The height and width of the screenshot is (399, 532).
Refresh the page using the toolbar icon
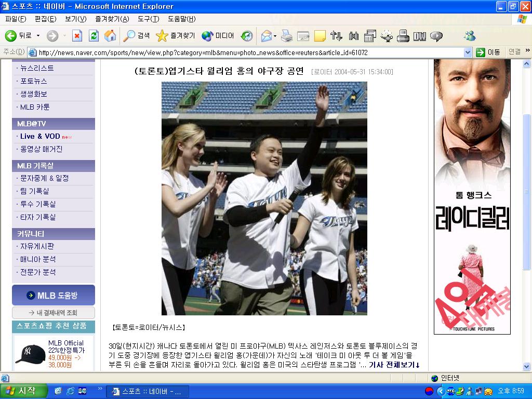click(x=94, y=36)
